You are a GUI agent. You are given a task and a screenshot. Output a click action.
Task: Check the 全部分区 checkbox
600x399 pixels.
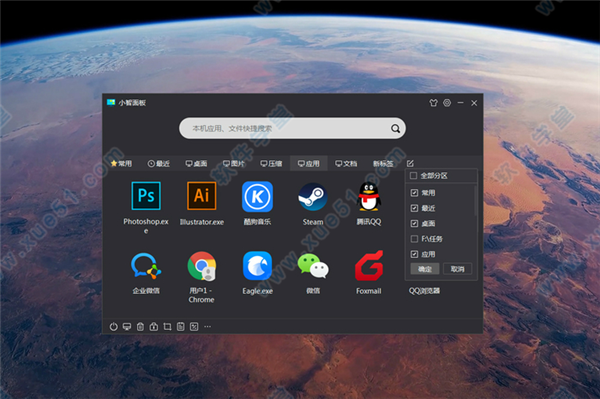tap(413, 176)
